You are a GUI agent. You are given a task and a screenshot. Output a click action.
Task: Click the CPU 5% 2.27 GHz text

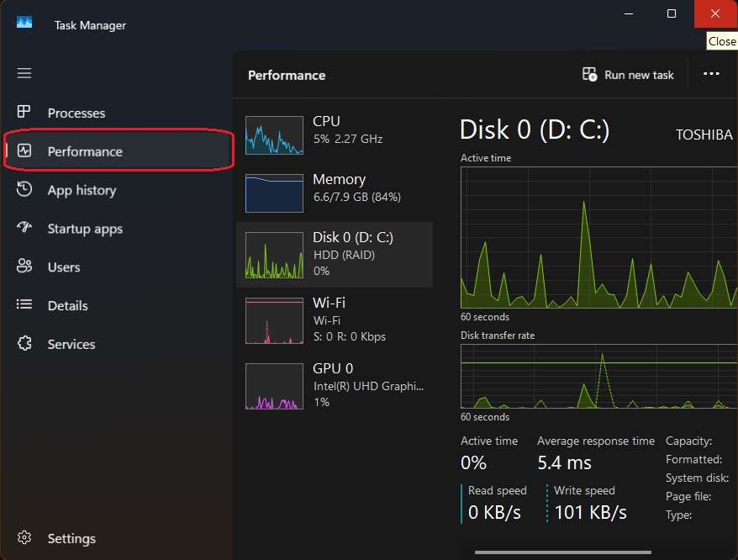[x=348, y=139]
